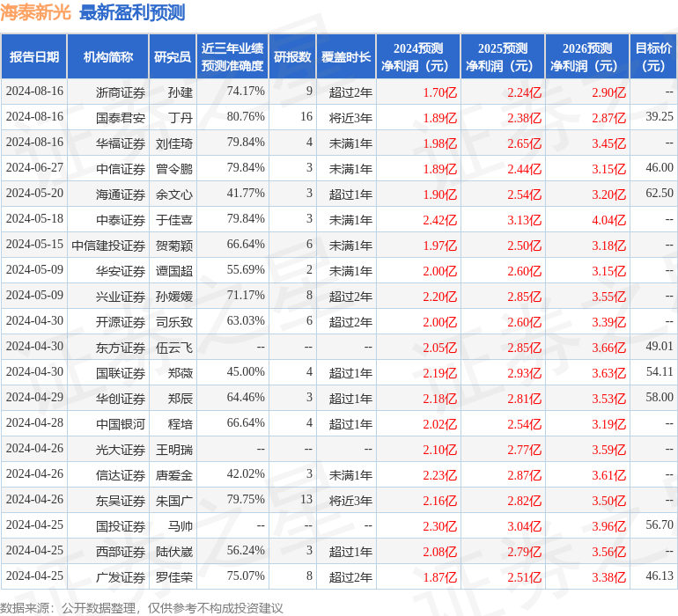Click researcher name 孙建
678x616 pixels.
coord(181,92)
